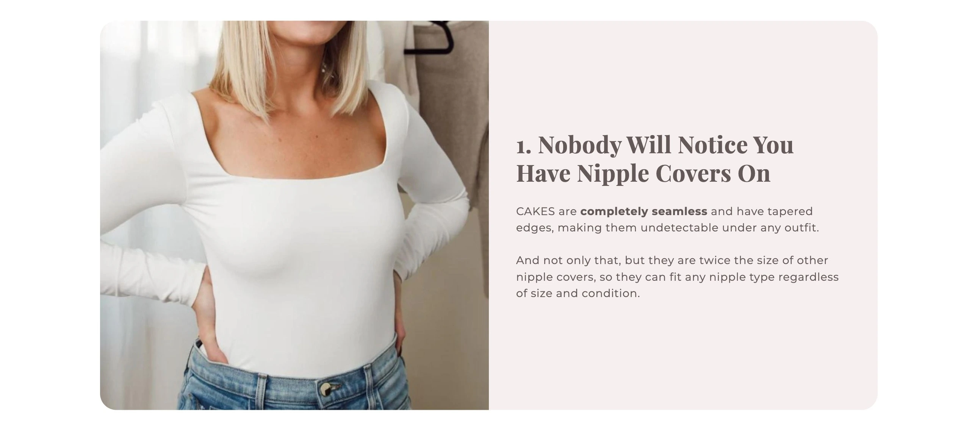Select the white square-neck top photo
Viewport: 980px width, 431px height.
click(x=294, y=215)
